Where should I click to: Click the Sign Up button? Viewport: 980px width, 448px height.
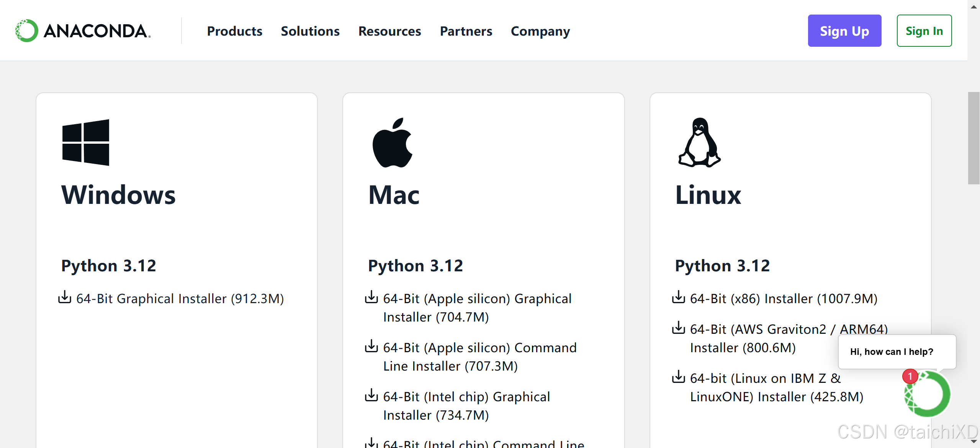point(844,30)
